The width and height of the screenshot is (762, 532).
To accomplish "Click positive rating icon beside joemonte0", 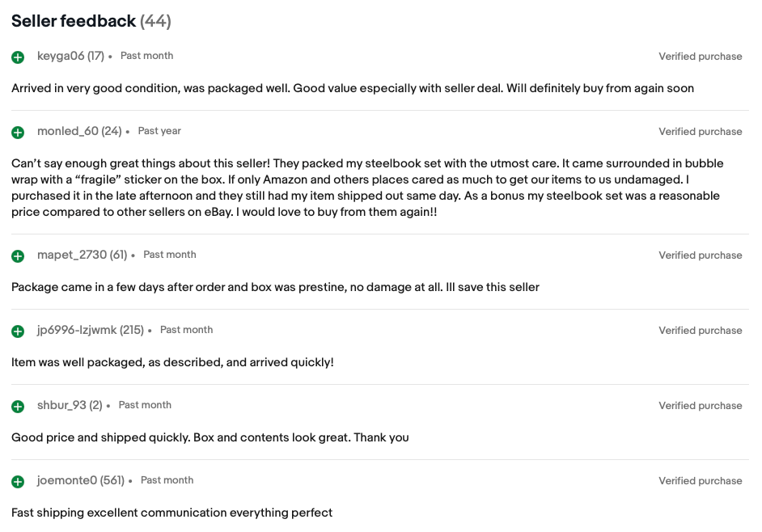I will (18, 482).
